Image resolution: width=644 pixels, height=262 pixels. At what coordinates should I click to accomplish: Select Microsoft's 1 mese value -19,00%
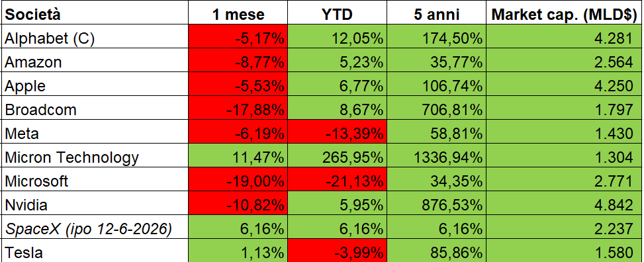coord(238,181)
